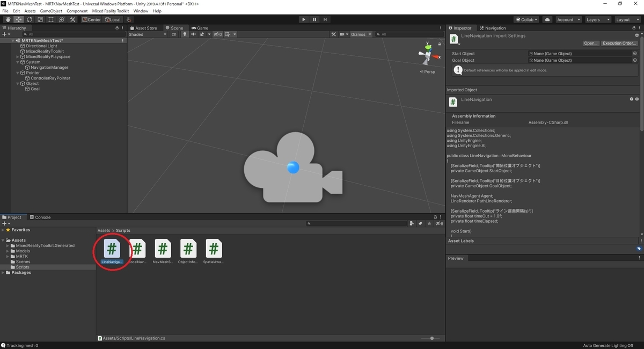Image resolution: width=644 pixels, height=349 pixels.
Task: Expand the MixedRealityPlayspace object
Action: (17, 57)
